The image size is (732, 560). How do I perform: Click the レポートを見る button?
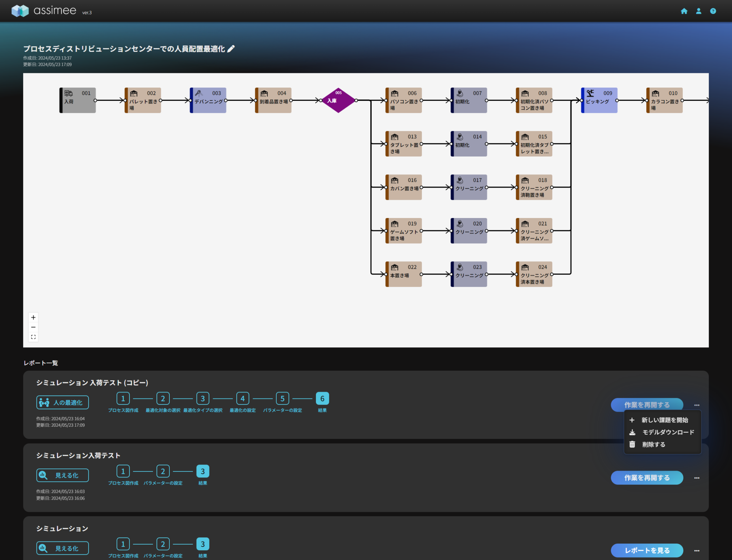point(647,550)
